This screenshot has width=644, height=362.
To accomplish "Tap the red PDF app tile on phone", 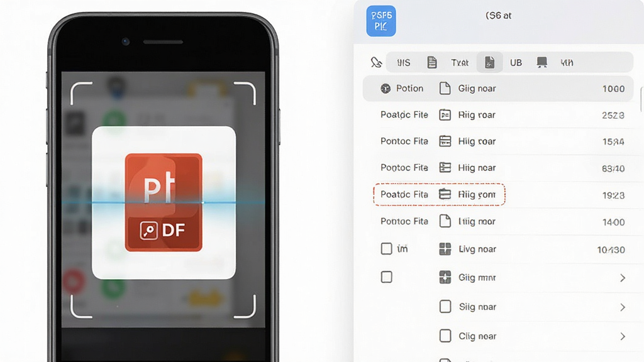I will [x=164, y=202].
